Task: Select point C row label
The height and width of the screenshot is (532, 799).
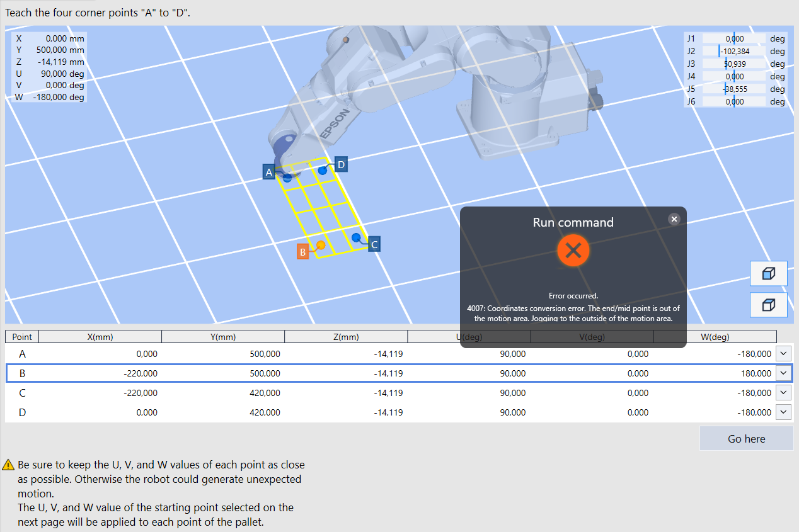Action: click(x=22, y=393)
